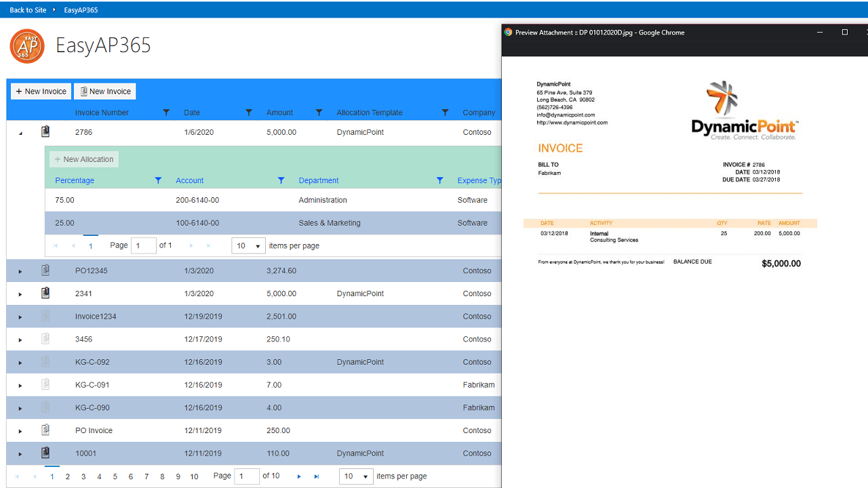Screen dimensions: 868x488
Task: Open Allocation Template column filter
Action: pyautogui.click(x=445, y=113)
